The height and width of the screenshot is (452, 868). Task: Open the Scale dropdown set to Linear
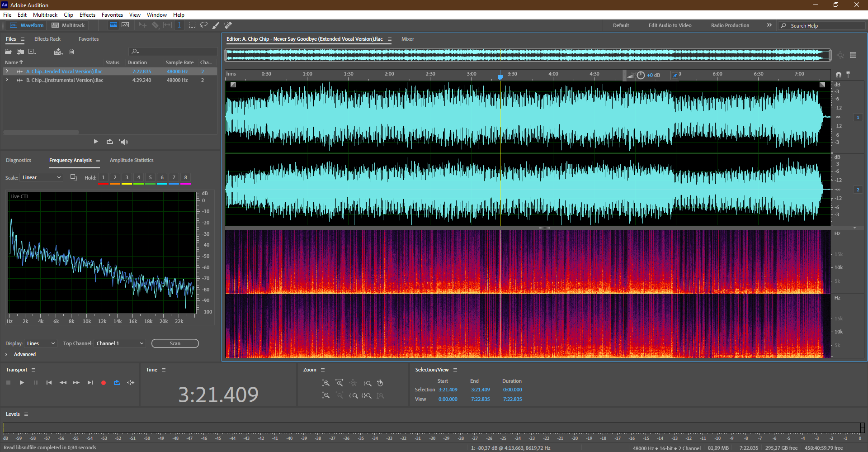pos(41,177)
